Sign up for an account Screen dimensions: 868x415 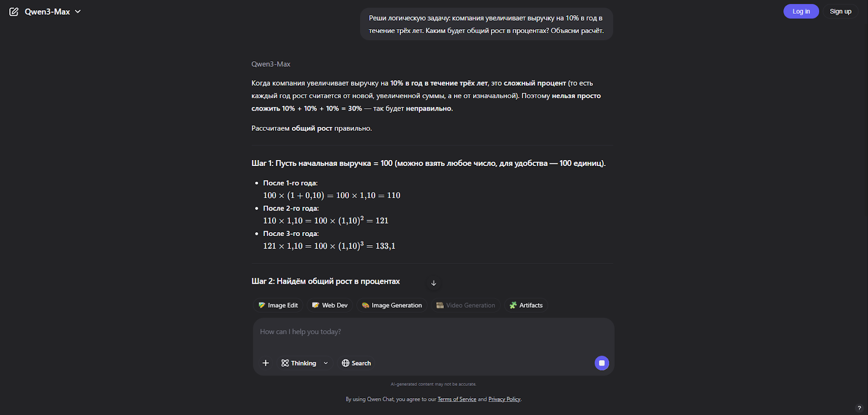(840, 11)
